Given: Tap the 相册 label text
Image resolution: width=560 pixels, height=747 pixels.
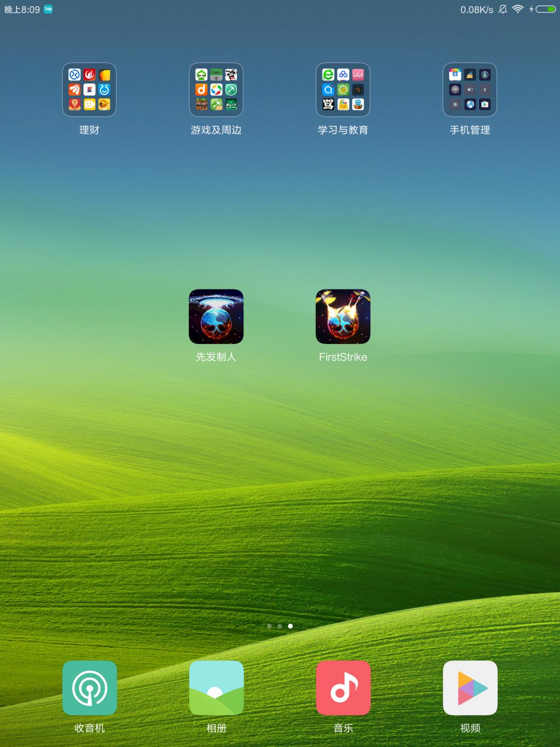Looking at the screenshot, I should point(216,728).
